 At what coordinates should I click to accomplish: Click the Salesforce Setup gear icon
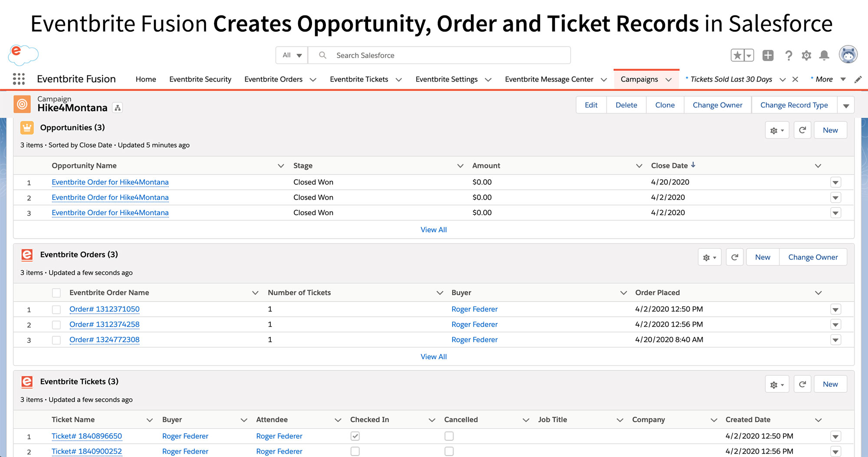coord(806,55)
